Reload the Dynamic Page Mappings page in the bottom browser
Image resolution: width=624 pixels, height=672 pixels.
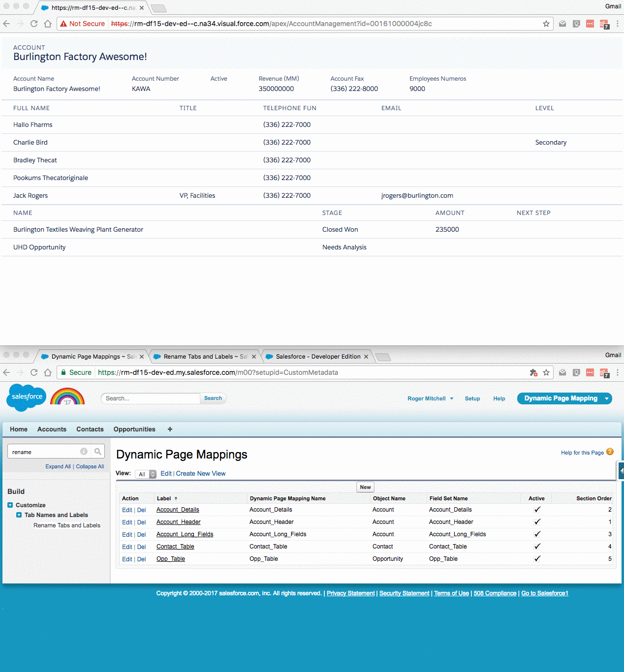34,372
